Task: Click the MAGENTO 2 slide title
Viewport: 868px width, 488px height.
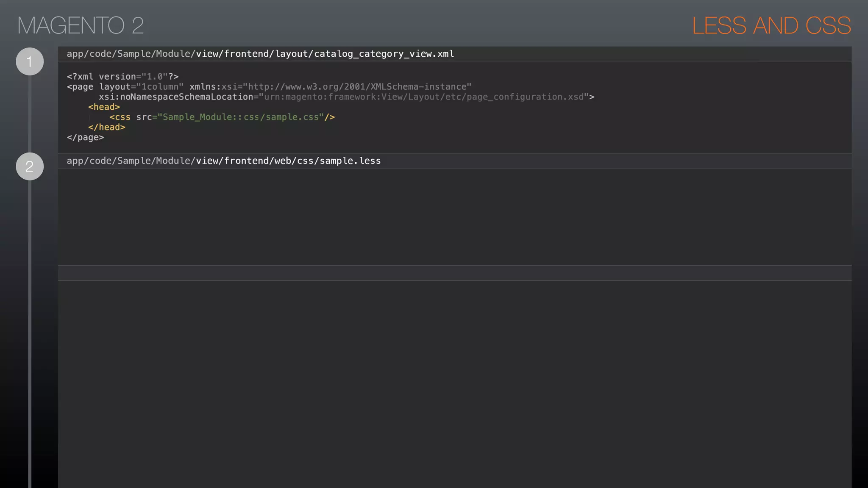Action: pos(81,25)
